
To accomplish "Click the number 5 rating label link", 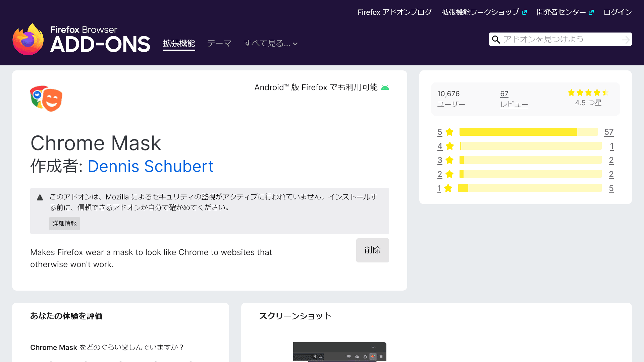I will coord(440,132).
